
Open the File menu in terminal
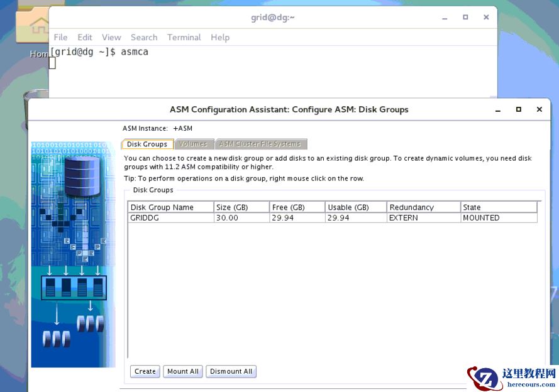pyautogui.click(x=61, y=37)
